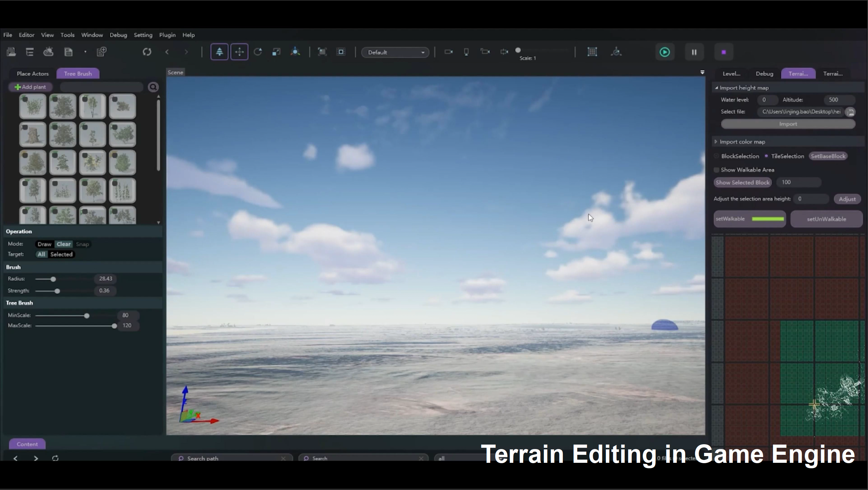Select the TileSelection radio option
Screen dimensions: 868x490
pos(766,156)
